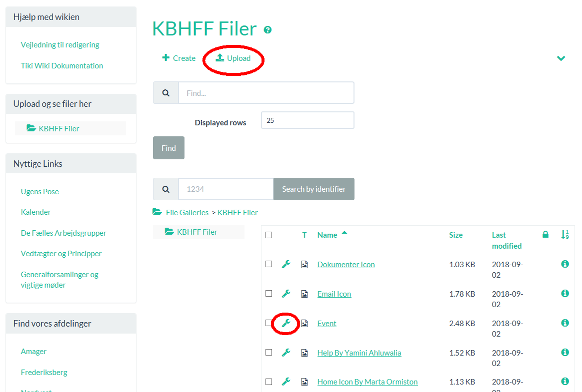This screenshot has width=582, height=392.
Task: Click the numeric sort icon in table header
Action: (565, 234)
